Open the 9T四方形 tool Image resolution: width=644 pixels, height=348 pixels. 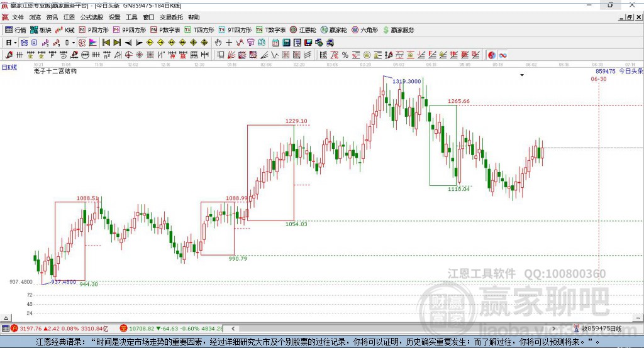point(235,30)
